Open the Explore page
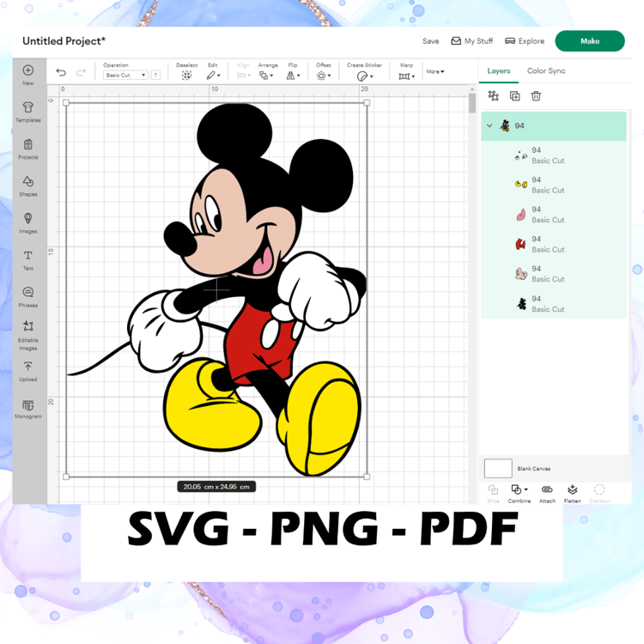The height and width of the screenshot is (644, 644). point(525,41)
